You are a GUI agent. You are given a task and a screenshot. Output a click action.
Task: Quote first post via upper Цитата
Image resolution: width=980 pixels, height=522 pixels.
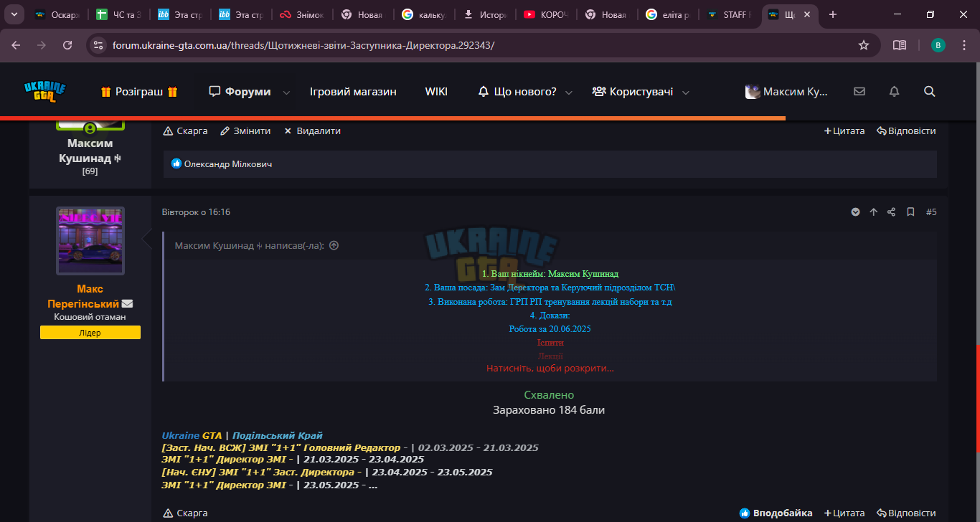[x=844, y=131]
